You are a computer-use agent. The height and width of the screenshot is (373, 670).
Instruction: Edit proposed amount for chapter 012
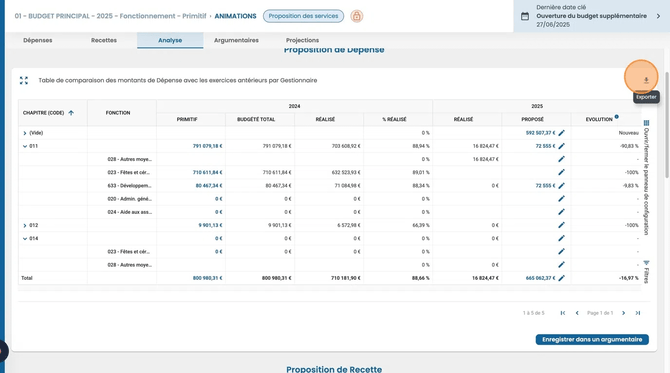561,225
